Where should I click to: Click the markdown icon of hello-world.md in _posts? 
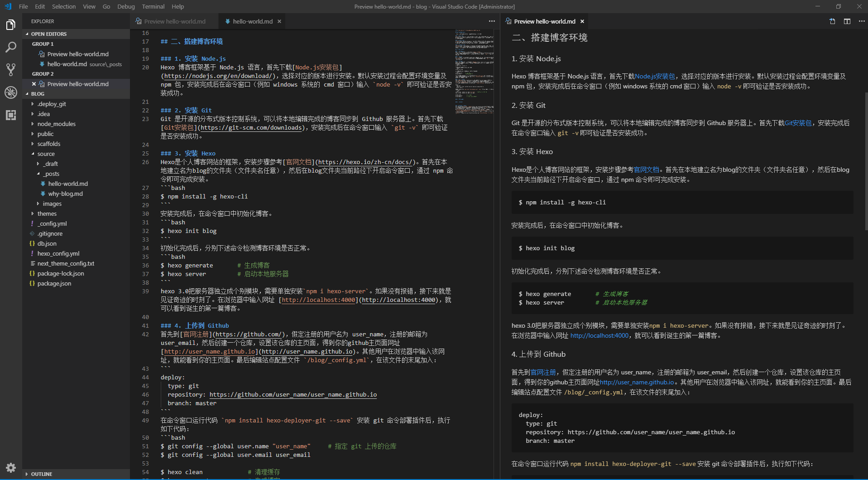tap(43, 184)
